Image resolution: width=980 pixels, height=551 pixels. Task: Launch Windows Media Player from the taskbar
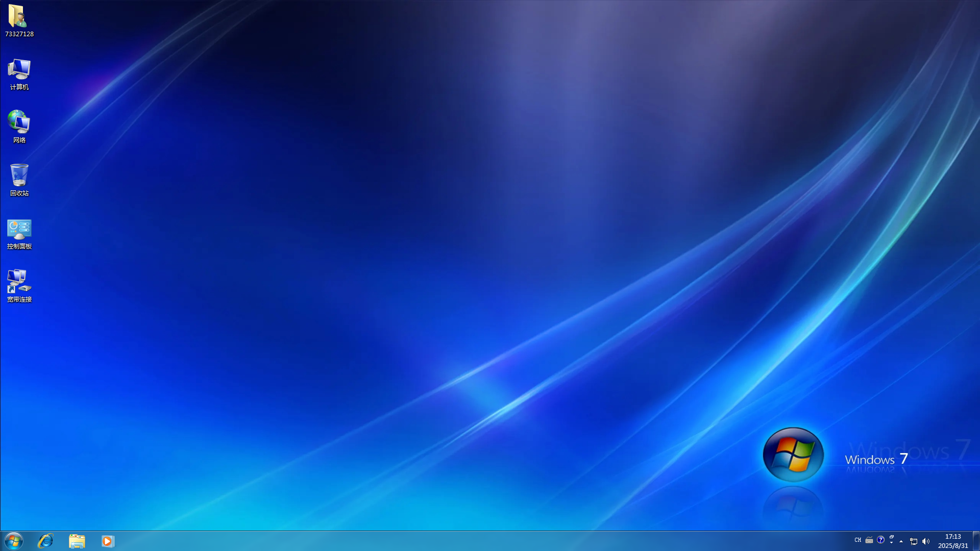point(107,542)
